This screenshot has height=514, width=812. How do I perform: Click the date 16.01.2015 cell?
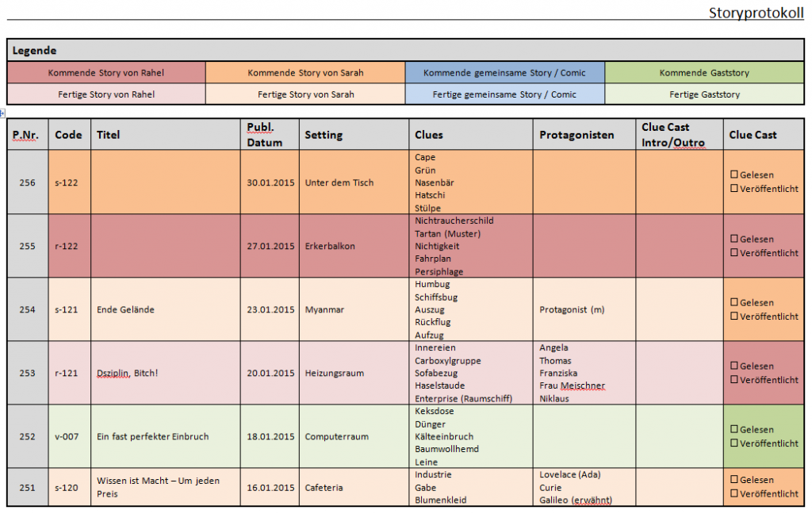tap(270, 488)
